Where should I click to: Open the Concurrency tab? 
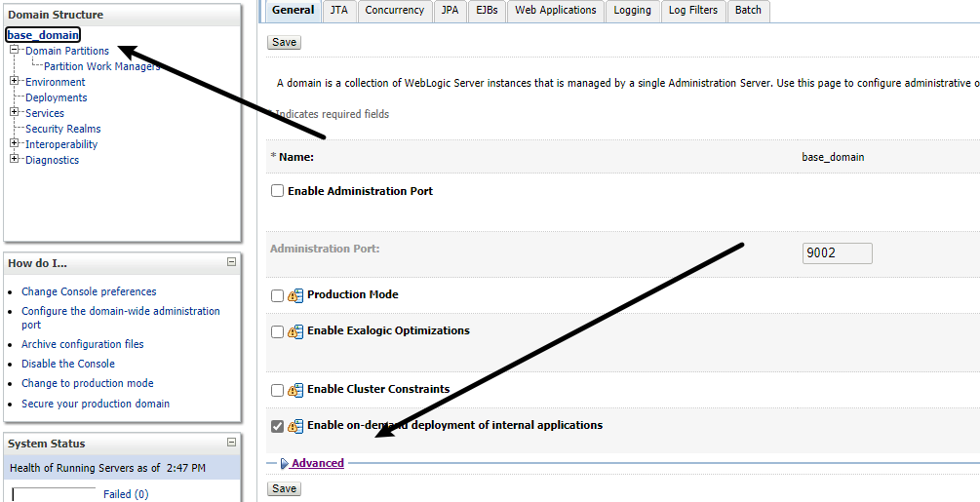(394, 11)
